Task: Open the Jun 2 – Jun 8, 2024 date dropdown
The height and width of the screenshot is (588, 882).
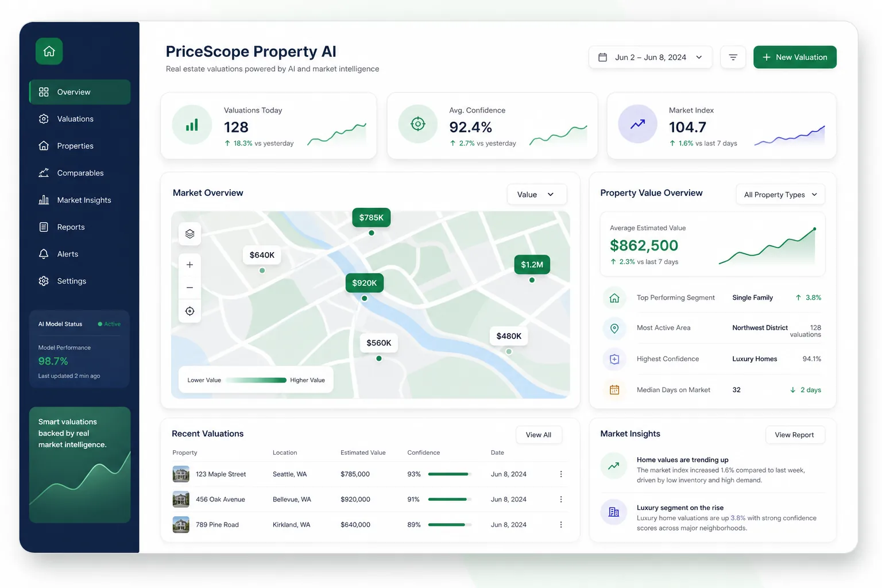Action: (650, 57)
